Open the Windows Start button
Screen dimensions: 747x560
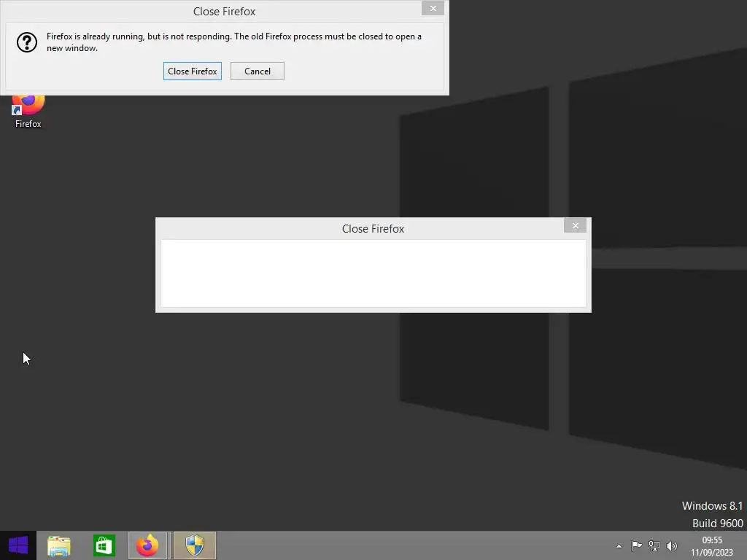pos(18,545)
